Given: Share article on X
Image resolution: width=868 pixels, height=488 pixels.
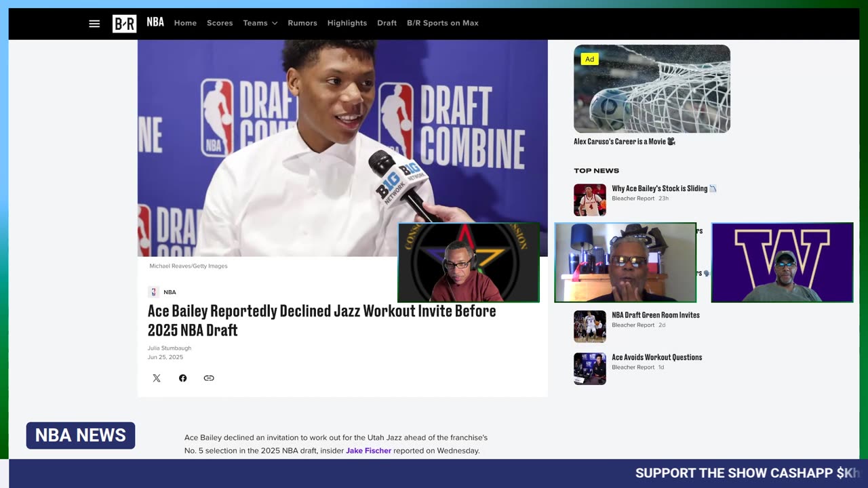Looking at the screenshot, I should (x=157, y=378).
